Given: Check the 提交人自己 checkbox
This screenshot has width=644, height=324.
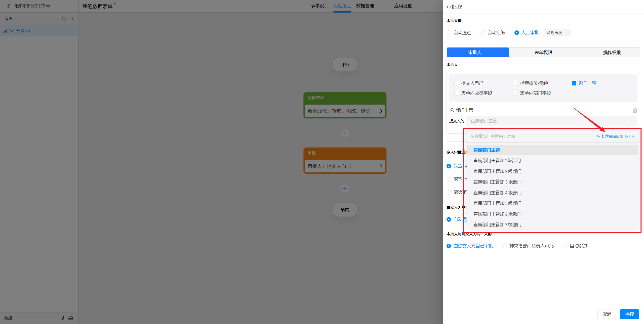Looking at the screenshot, I should pos(457,83).
